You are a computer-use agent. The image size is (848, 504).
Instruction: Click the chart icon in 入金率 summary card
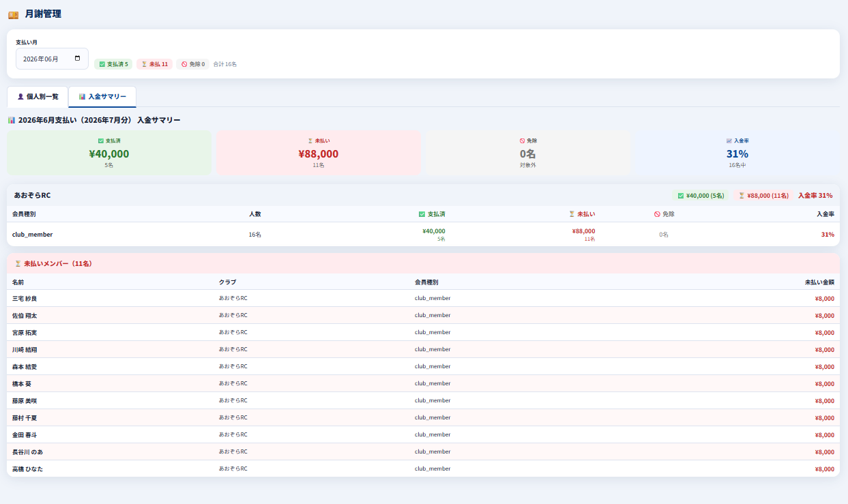pyautogui.click(x=729, y=140)
